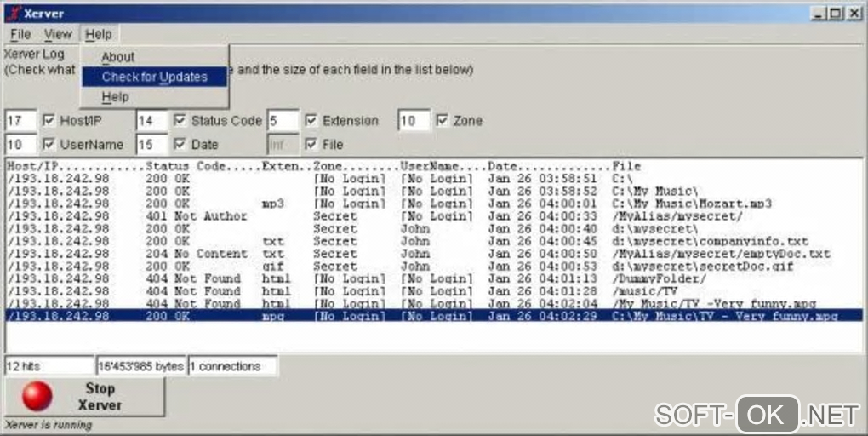The image size is (868, 436).
Task: Toggle the UserName checkbox
Action: [49, 144]
